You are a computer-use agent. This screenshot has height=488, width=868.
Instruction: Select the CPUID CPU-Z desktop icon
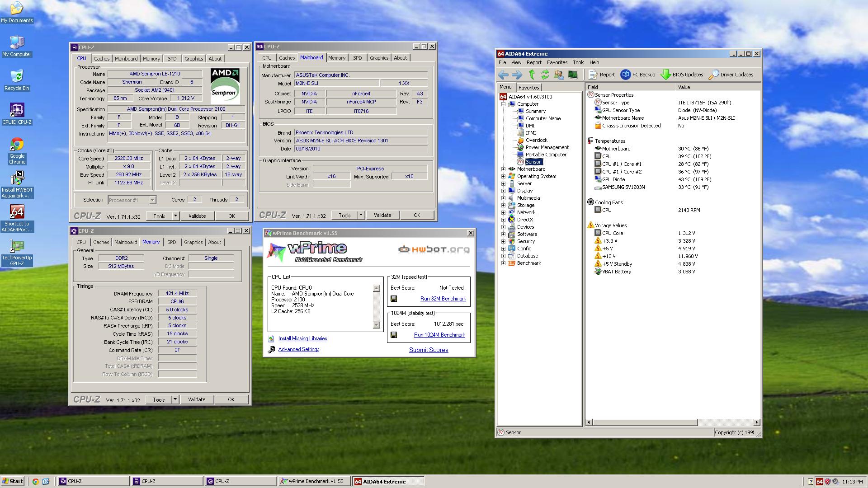pos(17,114)
